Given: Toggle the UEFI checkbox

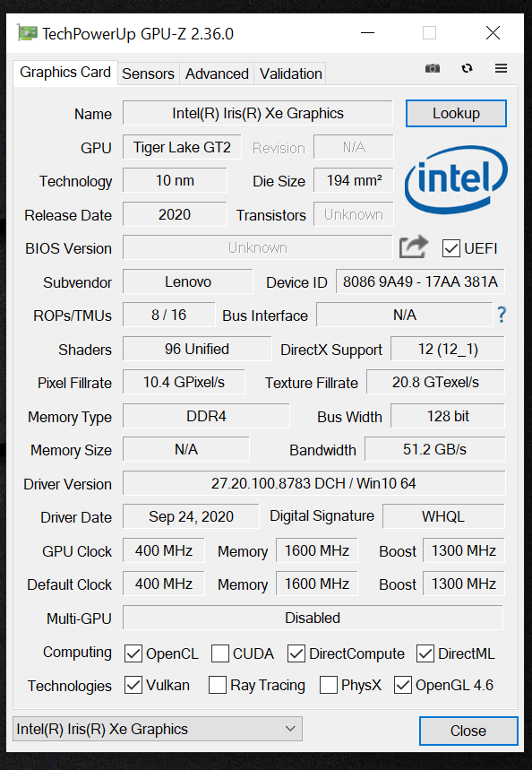Looking at the screenshot, I should click(x=451, y=248).
